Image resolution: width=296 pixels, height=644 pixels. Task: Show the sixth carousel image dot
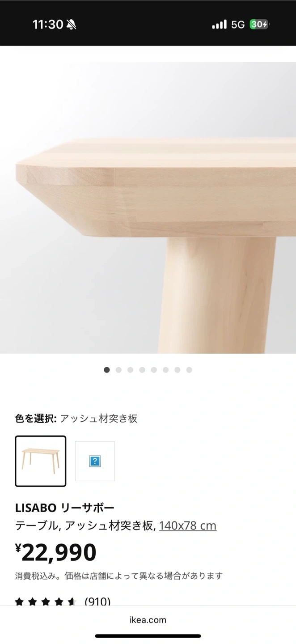coord(165,370)
